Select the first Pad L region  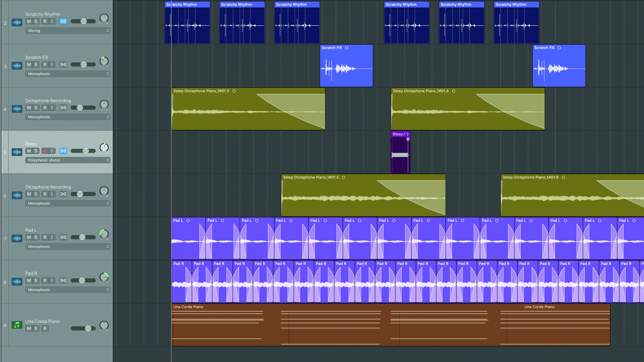[188, 238]
